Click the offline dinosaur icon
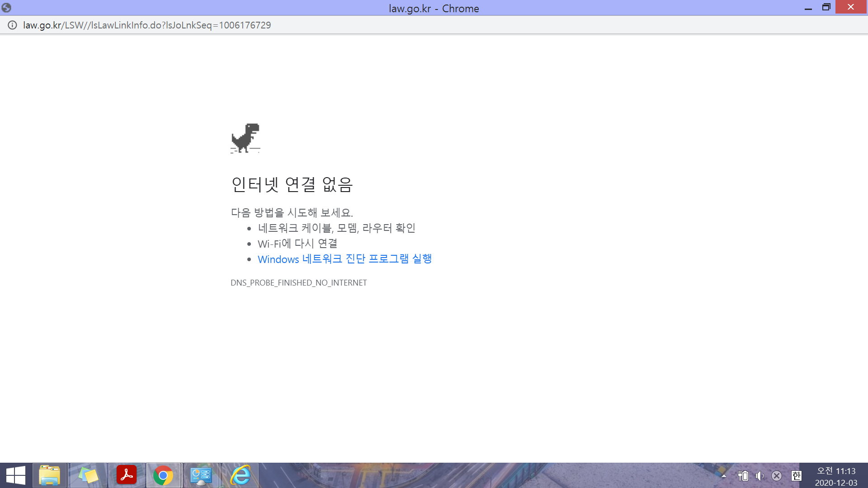This screenshot has width=868, height=488. click(x=245, y=138)
